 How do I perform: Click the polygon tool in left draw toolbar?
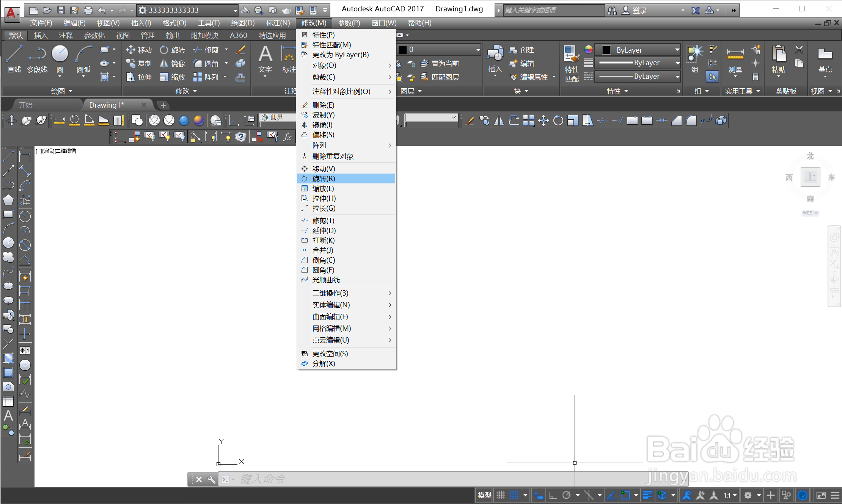[8, 200]
